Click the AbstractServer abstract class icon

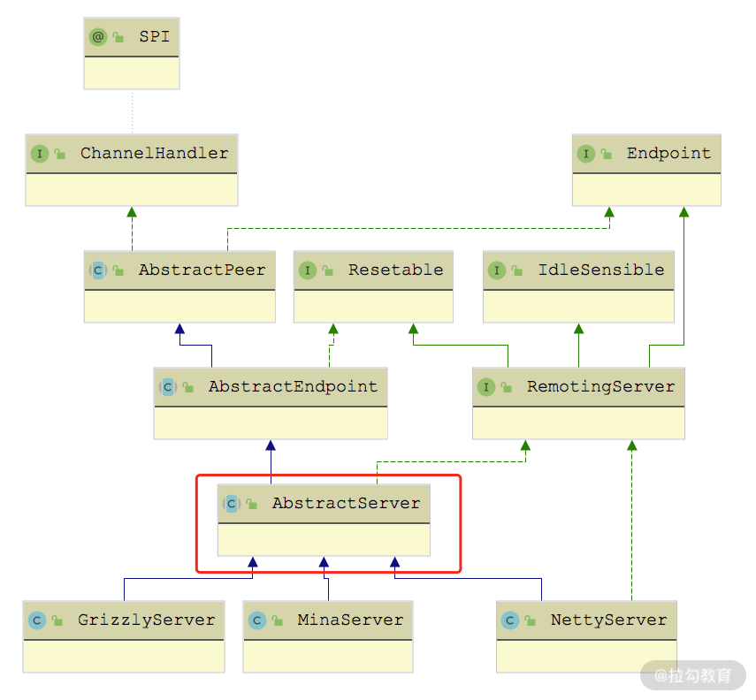coord(232,504)
